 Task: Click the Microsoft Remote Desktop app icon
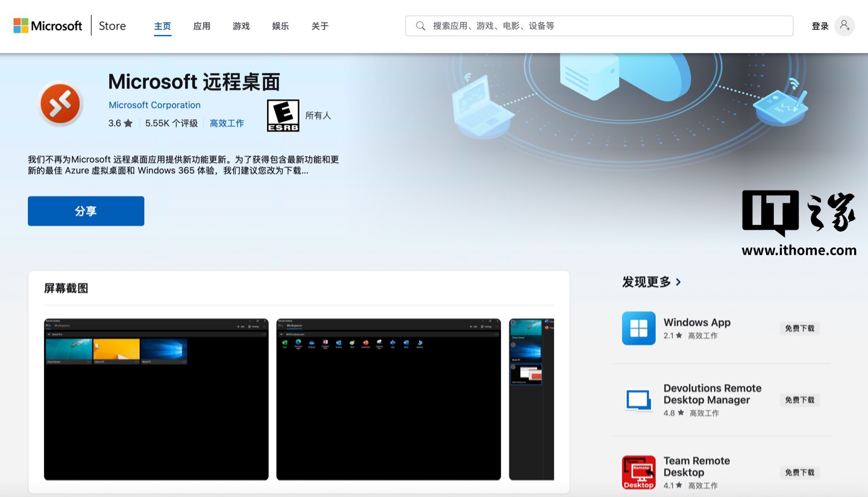(x=60, y=103)
